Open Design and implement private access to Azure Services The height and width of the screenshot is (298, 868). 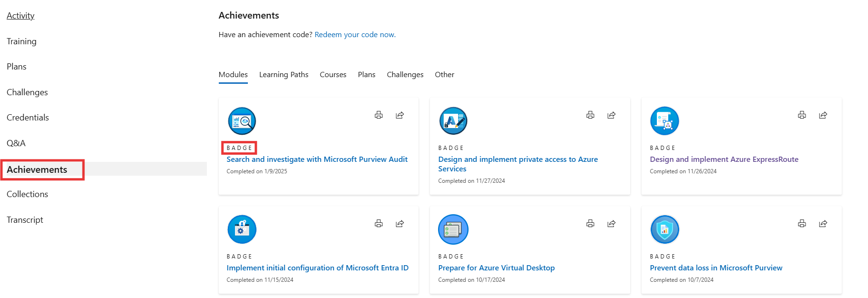pyautogui.click(x=518, y=164)
